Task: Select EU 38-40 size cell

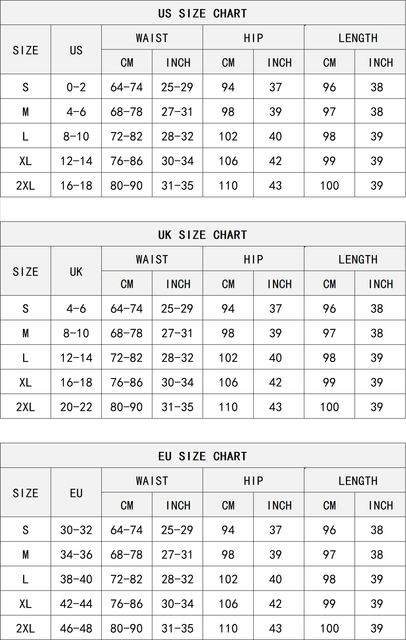Action: pos(76,579)
